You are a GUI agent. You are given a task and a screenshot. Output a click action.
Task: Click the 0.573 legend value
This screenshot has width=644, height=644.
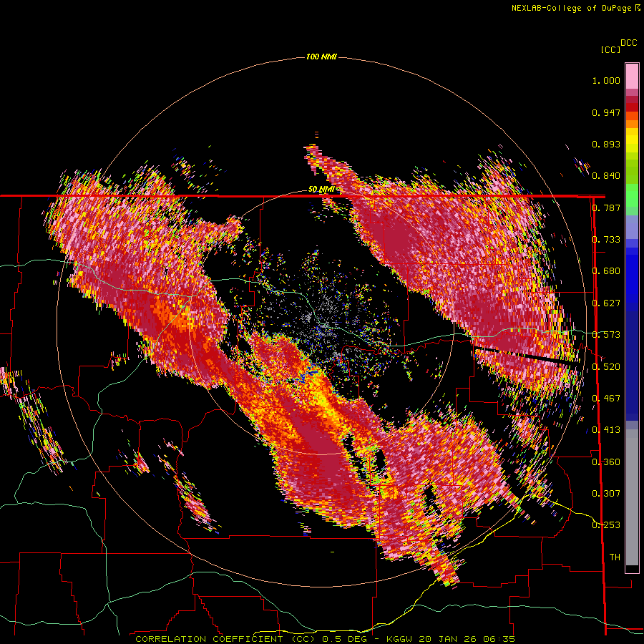pos(606,335)
